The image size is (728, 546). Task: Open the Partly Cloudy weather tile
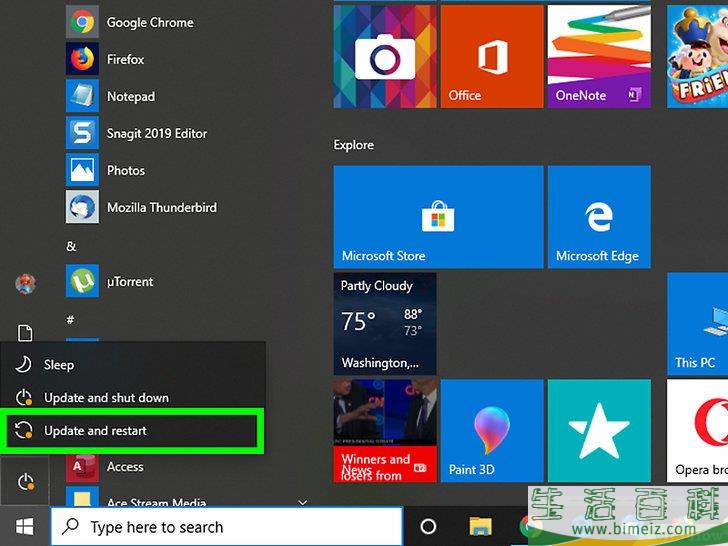click(x=385, y=324)
